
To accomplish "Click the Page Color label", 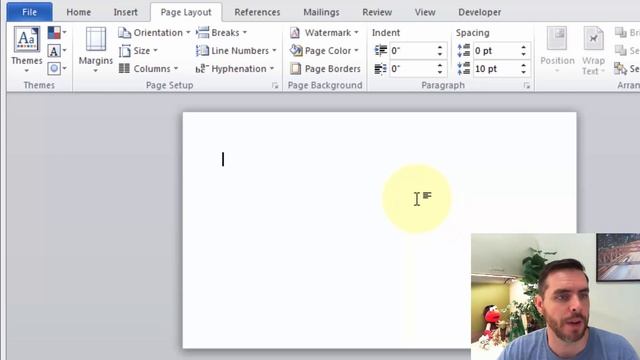I will tap(328, 51).
